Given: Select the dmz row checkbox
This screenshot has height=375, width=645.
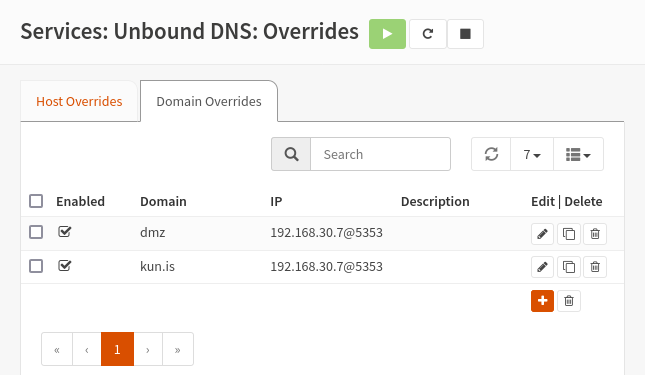Looking at the screenshot, I should 36,232.
